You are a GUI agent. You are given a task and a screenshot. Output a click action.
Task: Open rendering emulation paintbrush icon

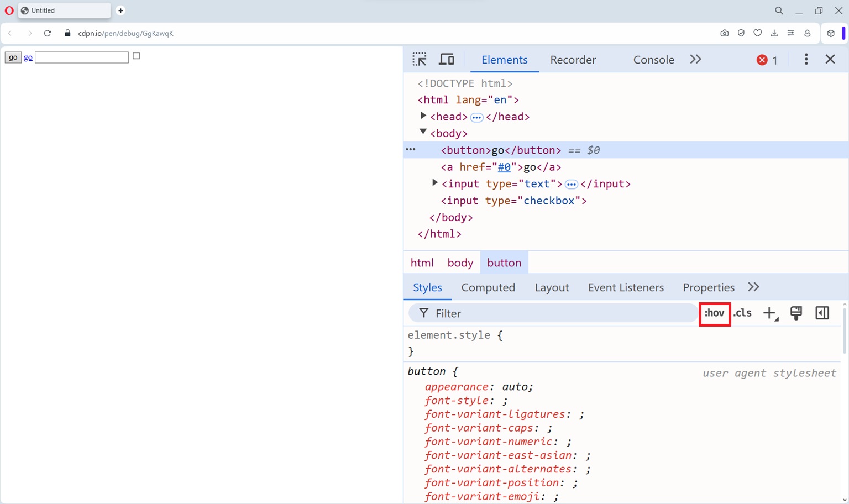pyautogui.click(x=796, y=313)
